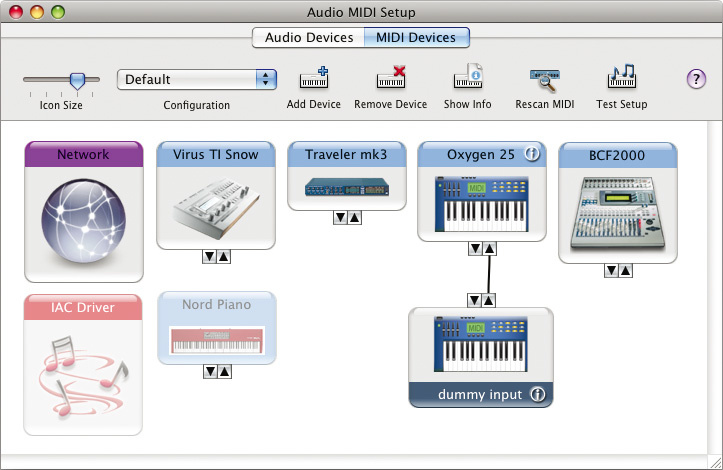Click BCF2000 output port arrow
The image size is (723, 470).
[x=611, y=271]
